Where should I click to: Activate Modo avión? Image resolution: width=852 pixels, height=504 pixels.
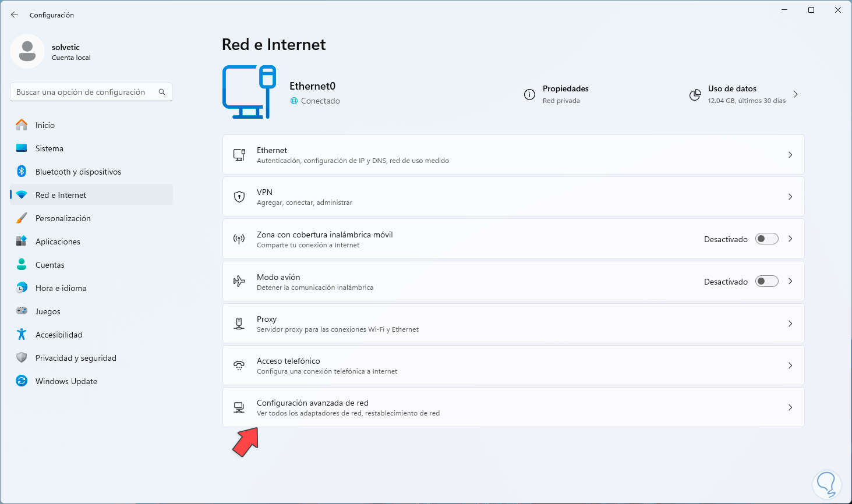click(766, 281)
